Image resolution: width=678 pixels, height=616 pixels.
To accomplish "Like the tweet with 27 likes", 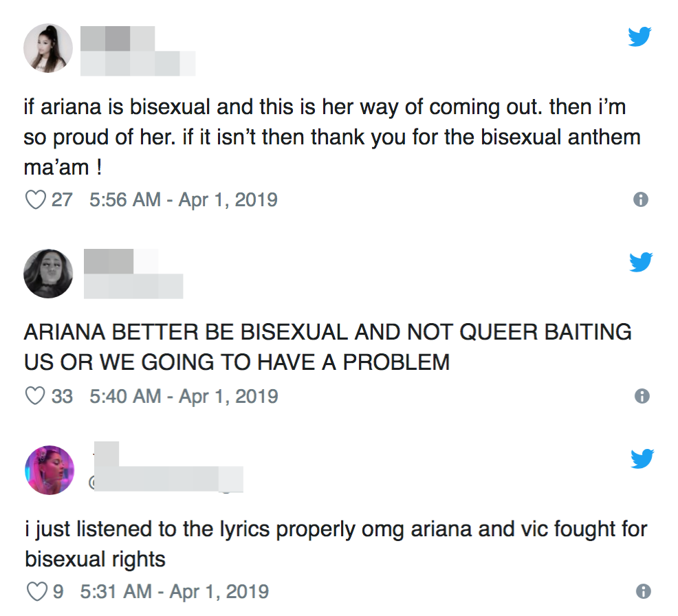I will pos(36,199).
